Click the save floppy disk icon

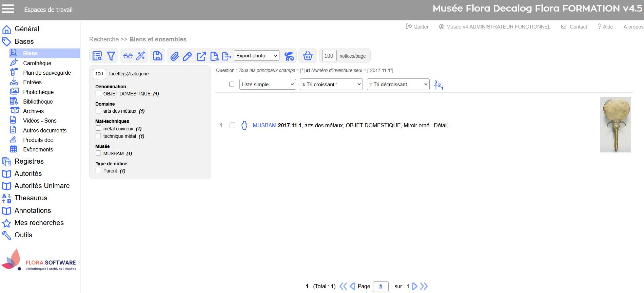pos(158,56)
